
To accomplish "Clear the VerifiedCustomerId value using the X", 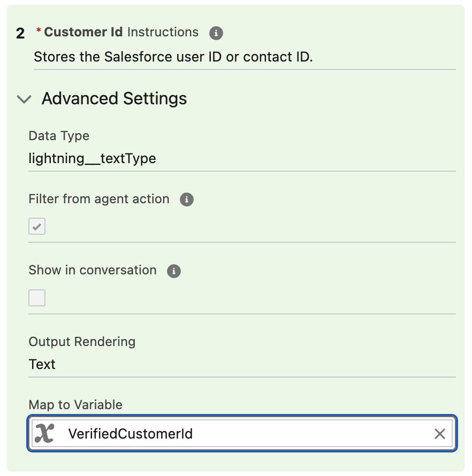I will [x=440, y=434].
